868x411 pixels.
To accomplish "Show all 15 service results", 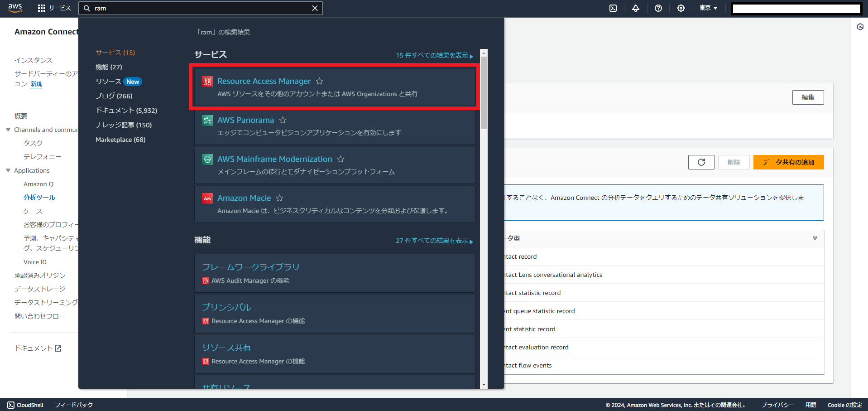I will click(x=434, y=55).
